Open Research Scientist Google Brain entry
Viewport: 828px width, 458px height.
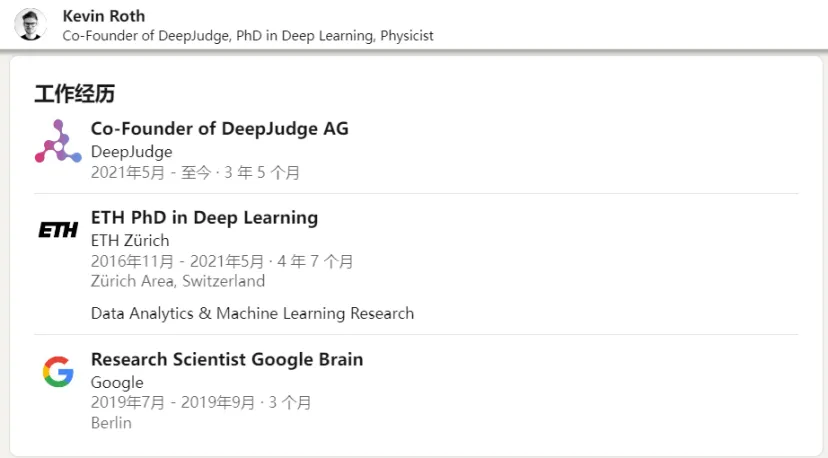pos(227,359)
